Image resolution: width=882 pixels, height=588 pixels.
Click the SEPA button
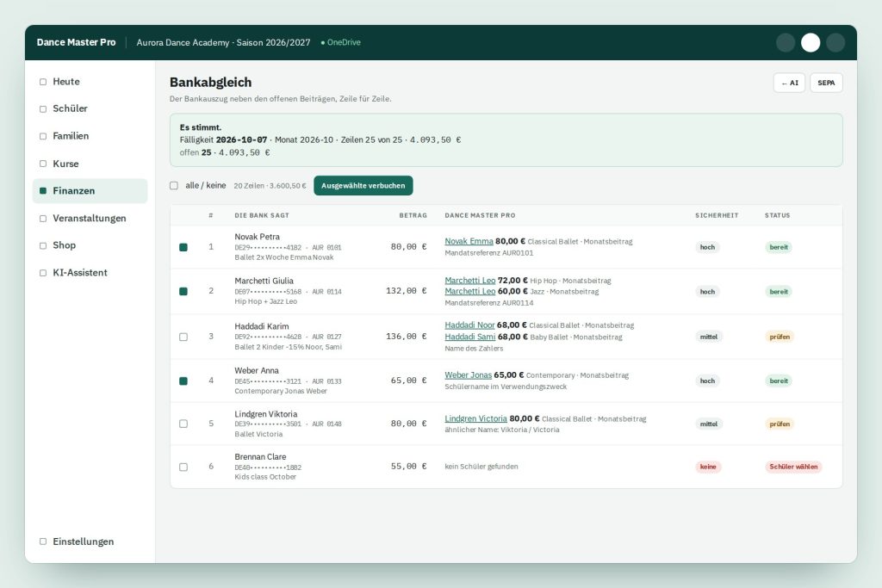point(826,83)
